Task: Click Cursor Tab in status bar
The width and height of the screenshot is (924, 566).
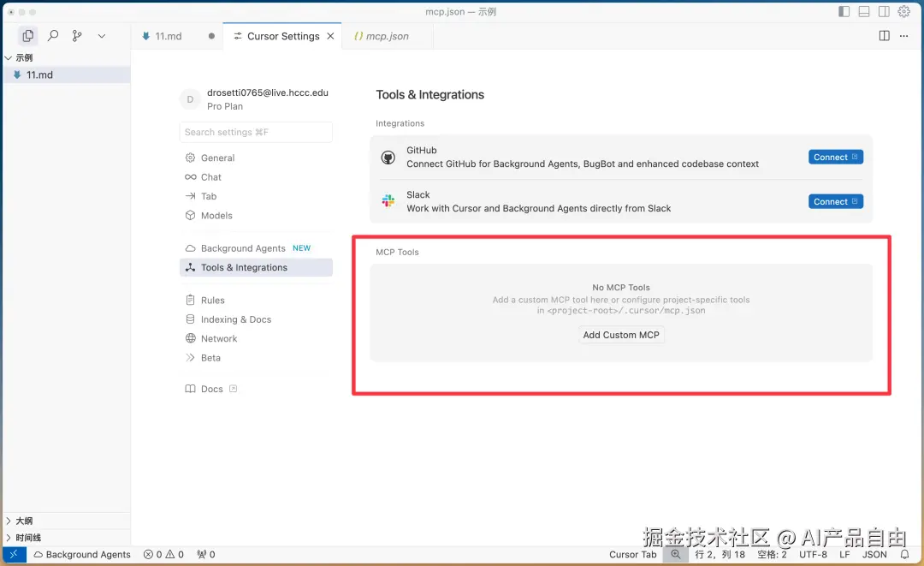Action: (x=632, y=554)
